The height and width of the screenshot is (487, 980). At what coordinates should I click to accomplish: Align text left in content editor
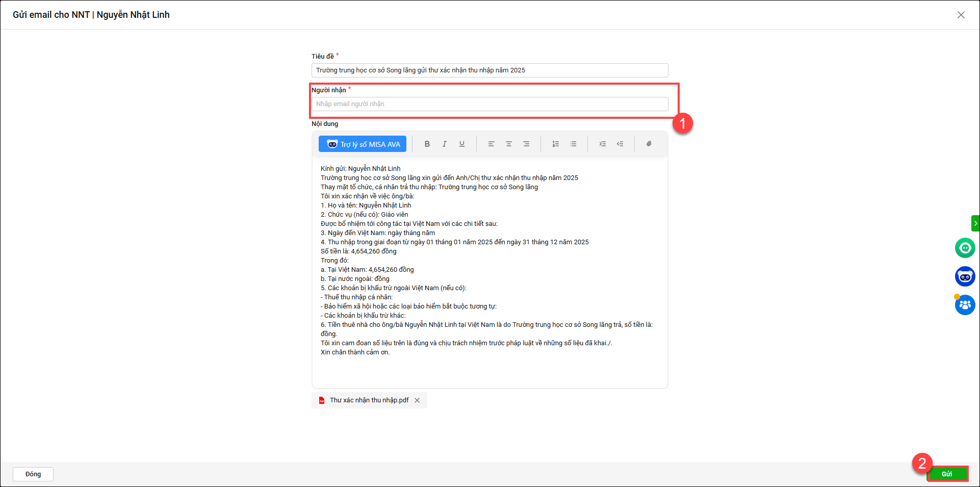coord(492,144)
